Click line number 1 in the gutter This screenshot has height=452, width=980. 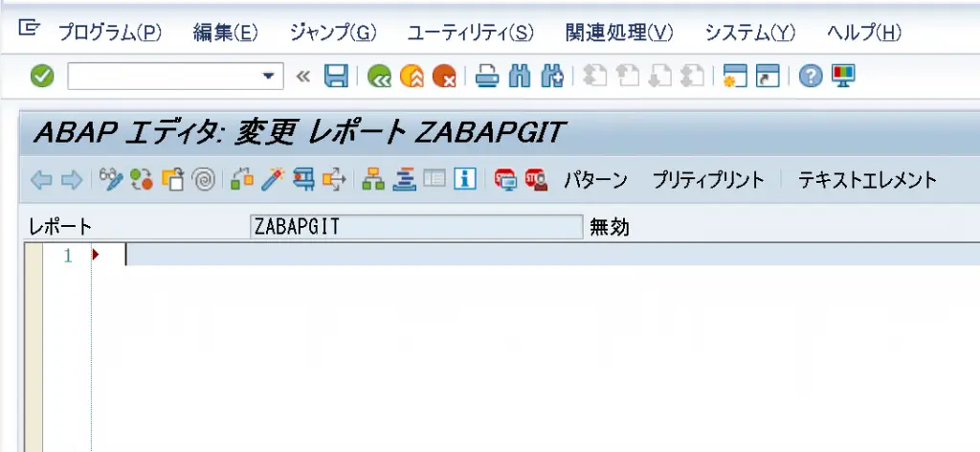(68, 255)
